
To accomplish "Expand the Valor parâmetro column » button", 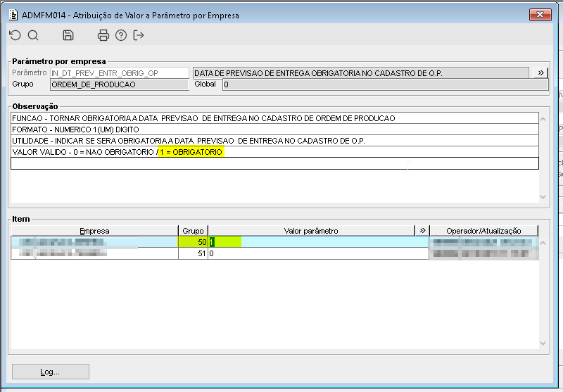I will point(423,230).
